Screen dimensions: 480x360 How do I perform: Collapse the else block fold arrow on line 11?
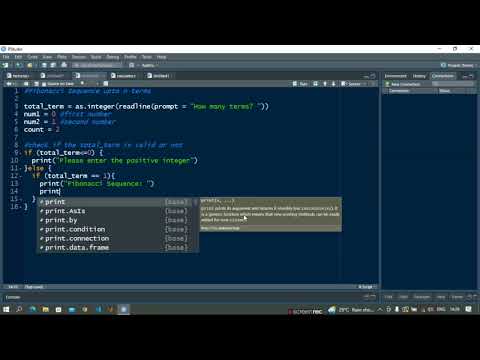click(x=21, y=168)
